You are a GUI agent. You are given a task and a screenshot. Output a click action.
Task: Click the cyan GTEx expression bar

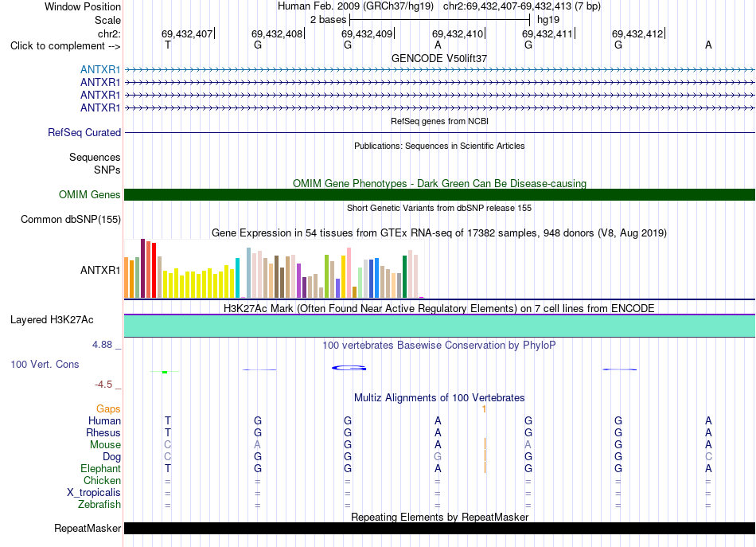tap(237, 278)
